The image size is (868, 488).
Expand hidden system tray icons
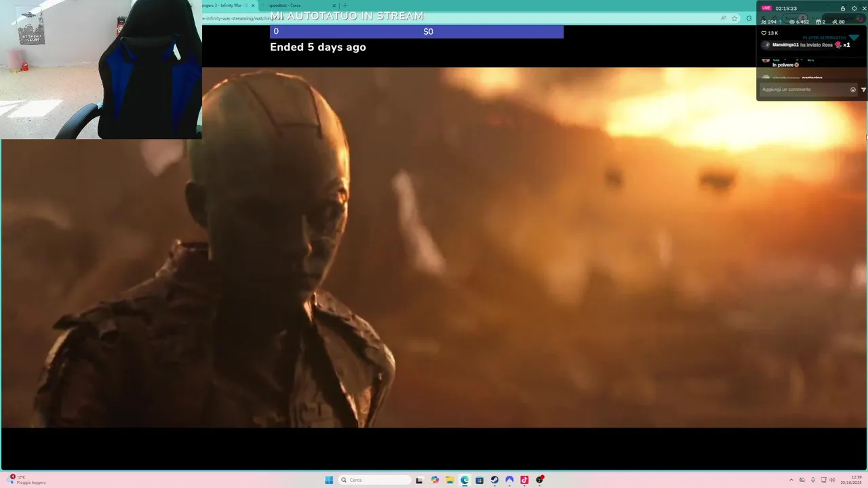tap(791, 480)
